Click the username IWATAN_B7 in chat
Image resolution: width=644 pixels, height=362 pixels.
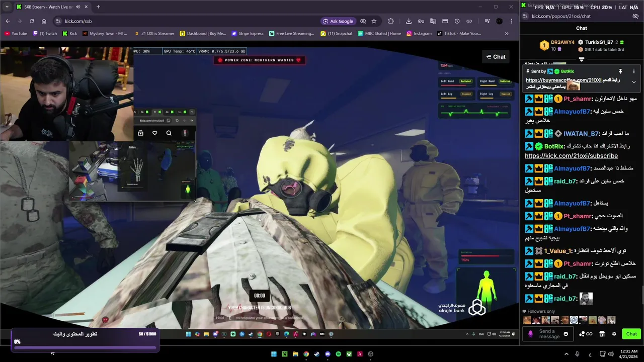(x=581, y=134)
